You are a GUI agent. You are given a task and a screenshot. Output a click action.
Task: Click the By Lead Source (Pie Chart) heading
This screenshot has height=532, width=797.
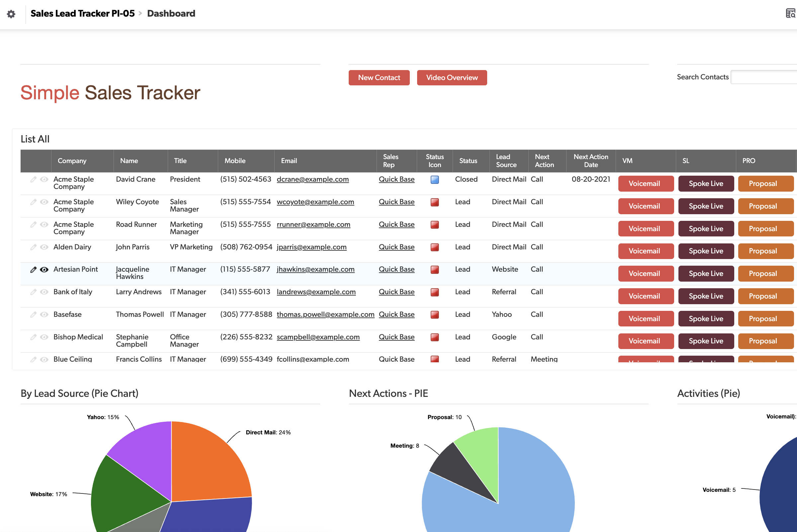pos(79,394)
